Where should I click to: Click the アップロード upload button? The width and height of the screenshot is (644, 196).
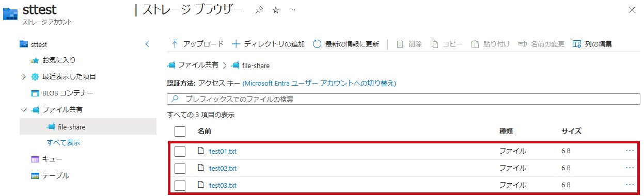click(197, 44)
